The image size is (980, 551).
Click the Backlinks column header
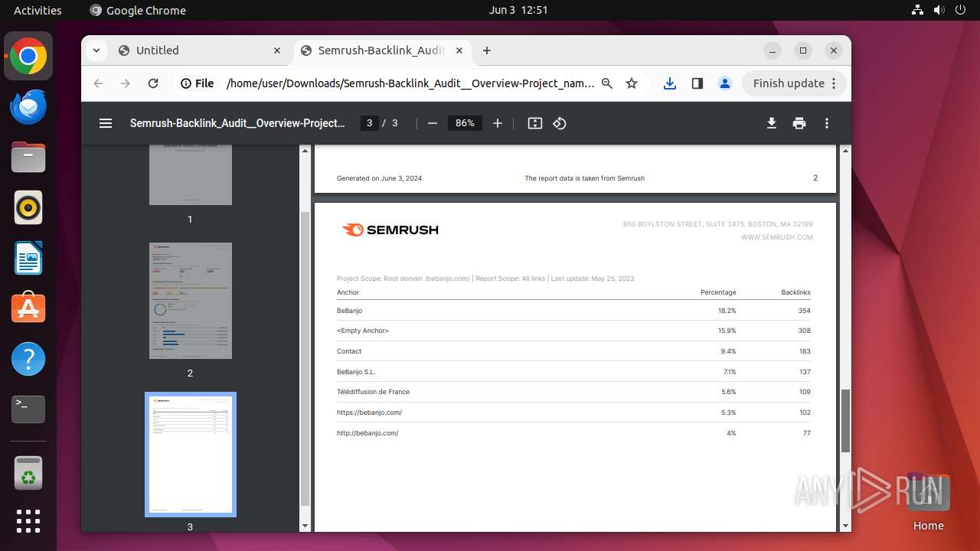(795, 292)
